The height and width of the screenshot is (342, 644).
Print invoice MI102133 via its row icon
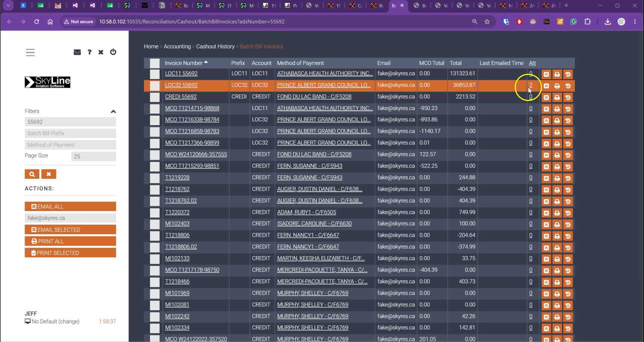click(557, 259)
